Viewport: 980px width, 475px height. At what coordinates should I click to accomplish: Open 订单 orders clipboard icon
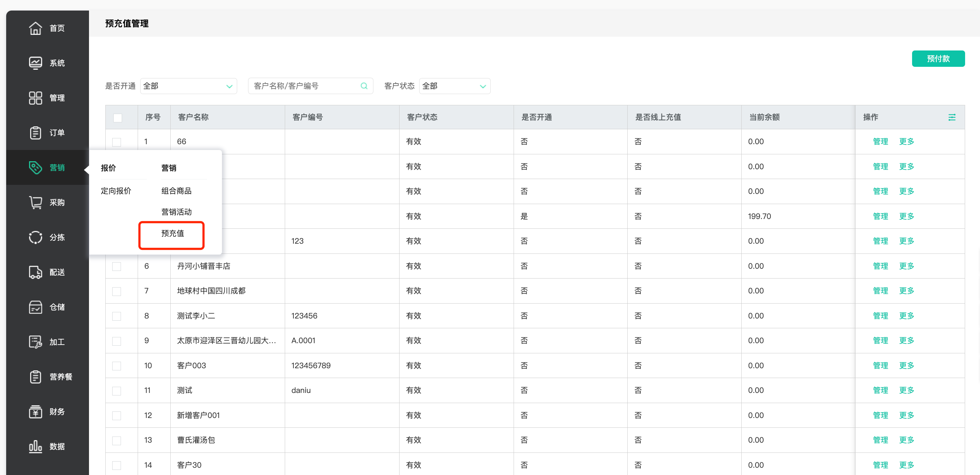35,133
